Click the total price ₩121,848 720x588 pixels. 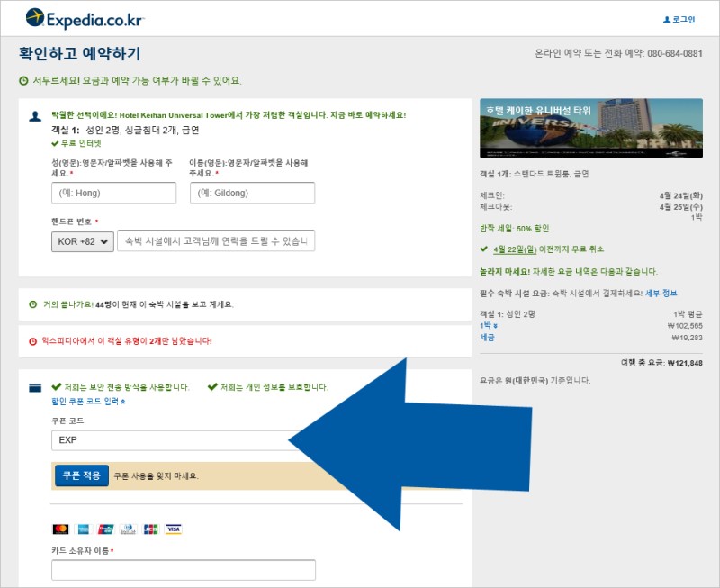[685, 363]
